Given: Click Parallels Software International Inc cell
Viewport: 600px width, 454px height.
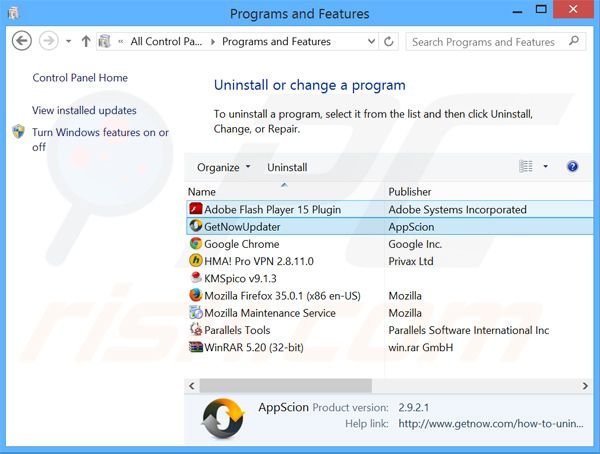Looking at the screenshot, I should 469,330.
